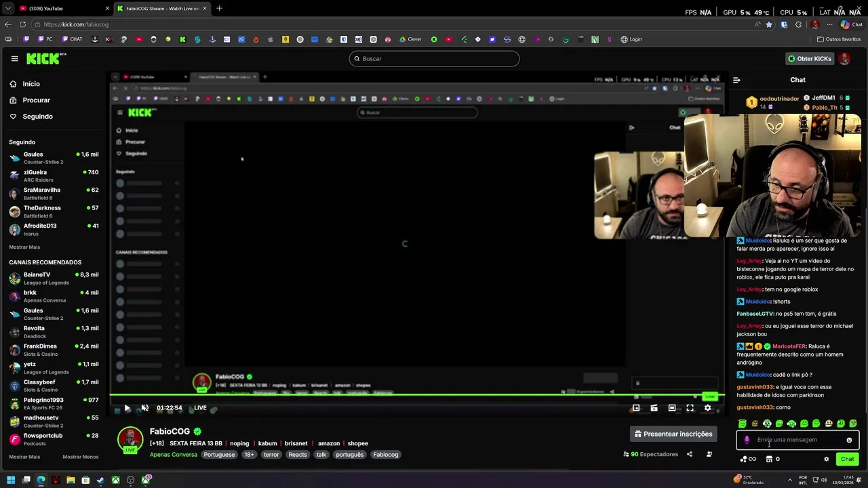868x488 pixels.
Task: Click the follow user icon beside share
Action: 709,454
